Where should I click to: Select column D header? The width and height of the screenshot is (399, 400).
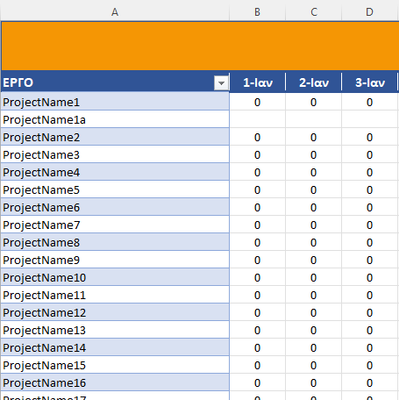point(370,12)
